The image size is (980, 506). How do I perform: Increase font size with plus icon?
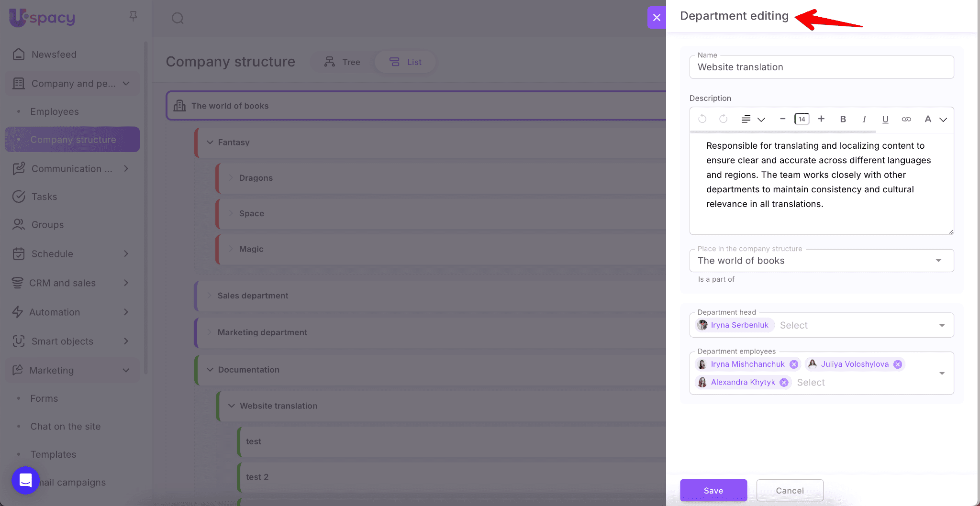point(821,119)
